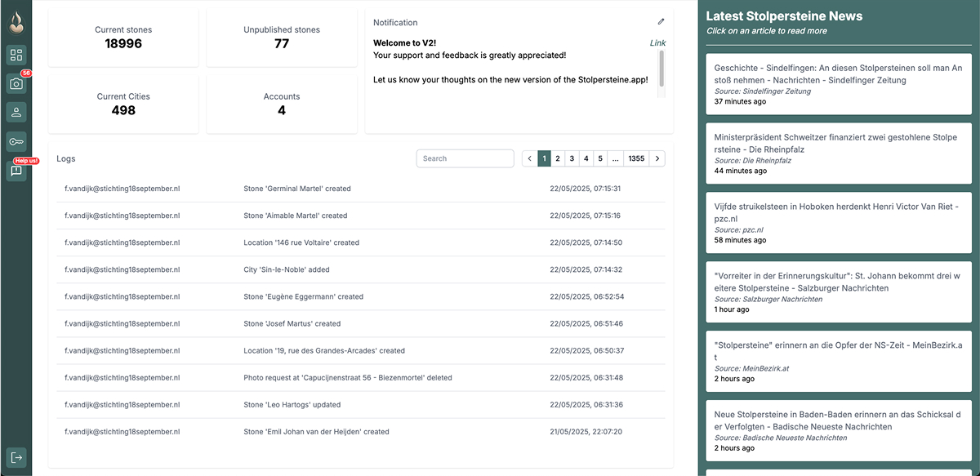Click timestamp 22/05/2025, 07:15:16
980x476 pixels.
(x=586, y=216)
